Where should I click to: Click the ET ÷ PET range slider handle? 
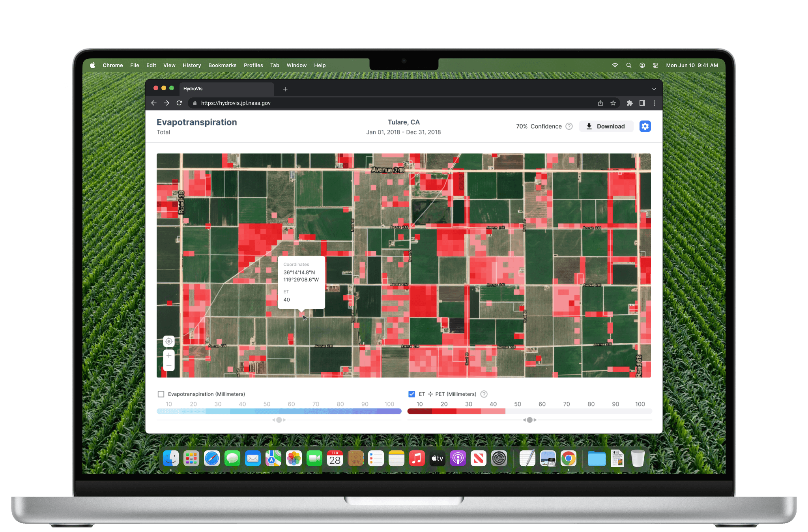coord(529,420)
